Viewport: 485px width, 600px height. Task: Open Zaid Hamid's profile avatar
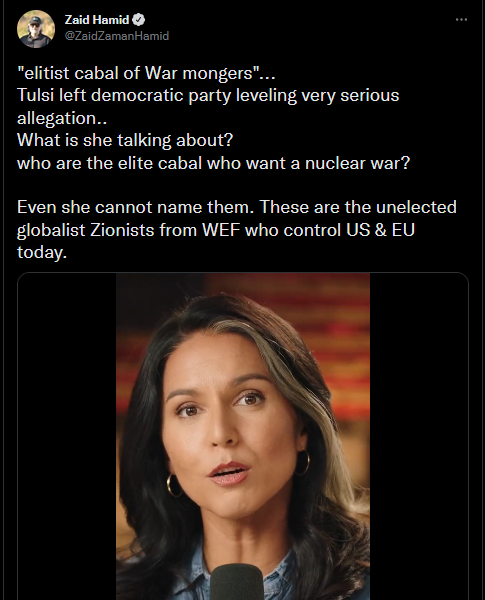pyautogui.click(x=36, y=29)
